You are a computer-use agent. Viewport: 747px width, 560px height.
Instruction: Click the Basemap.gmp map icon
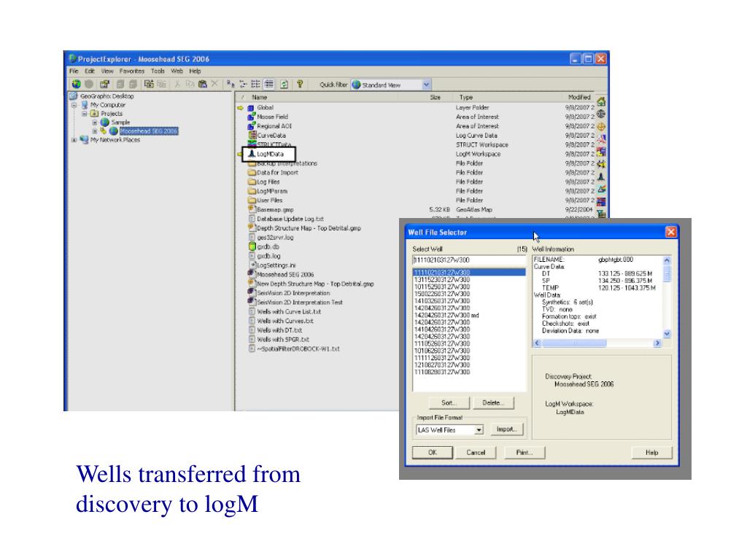252,209
